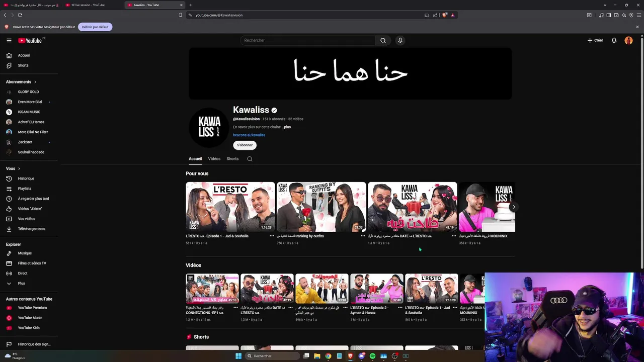Close the Kawaliss browser tab

(181, 5)
